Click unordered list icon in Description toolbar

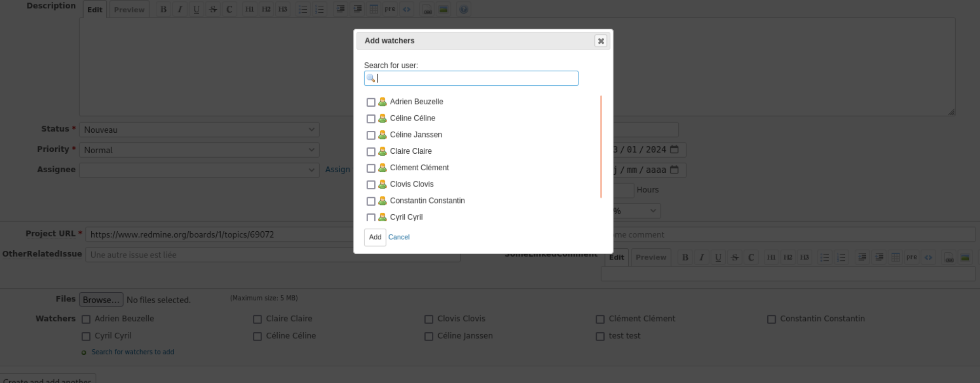(303, 9)
